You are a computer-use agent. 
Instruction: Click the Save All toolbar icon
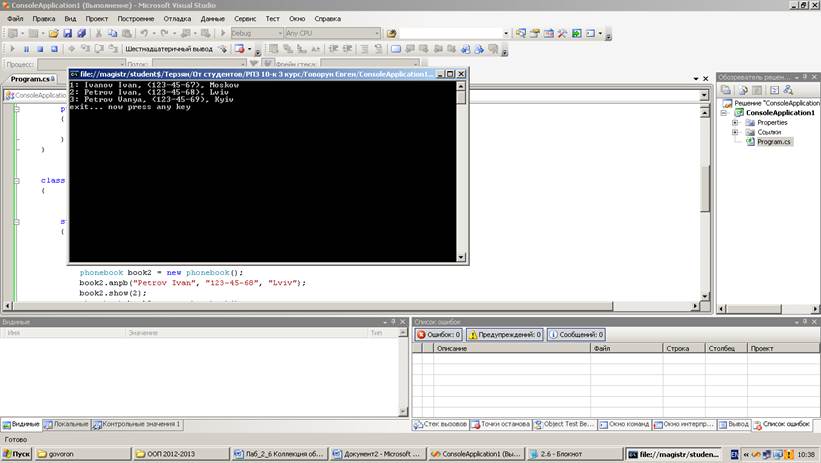click(80, 33)
